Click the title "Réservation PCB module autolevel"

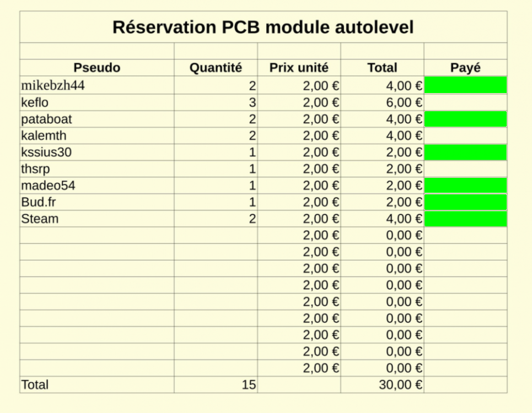tap(263, 27)
